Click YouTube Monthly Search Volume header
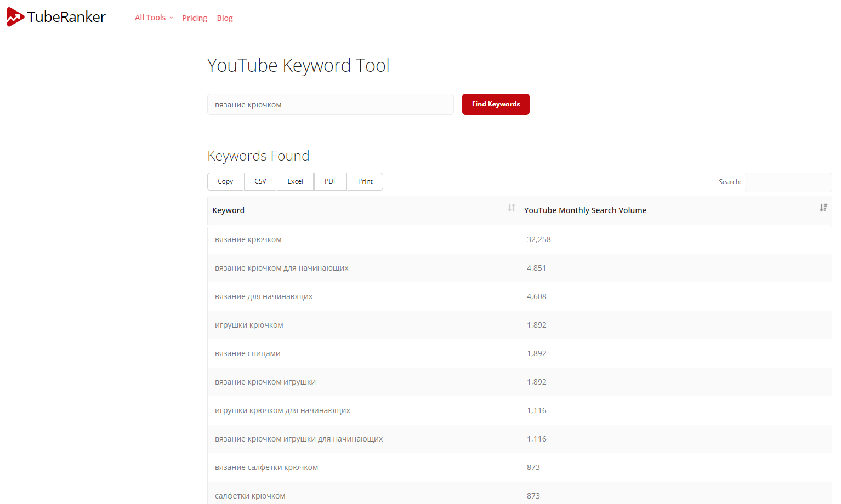Viewport: 841px width, 504px height. pos(585,210)
